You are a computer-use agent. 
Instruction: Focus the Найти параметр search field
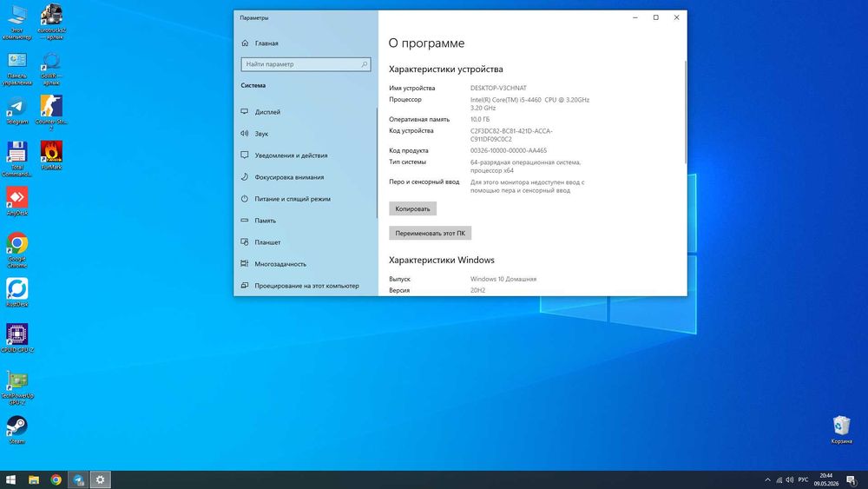tap(306, 64)
